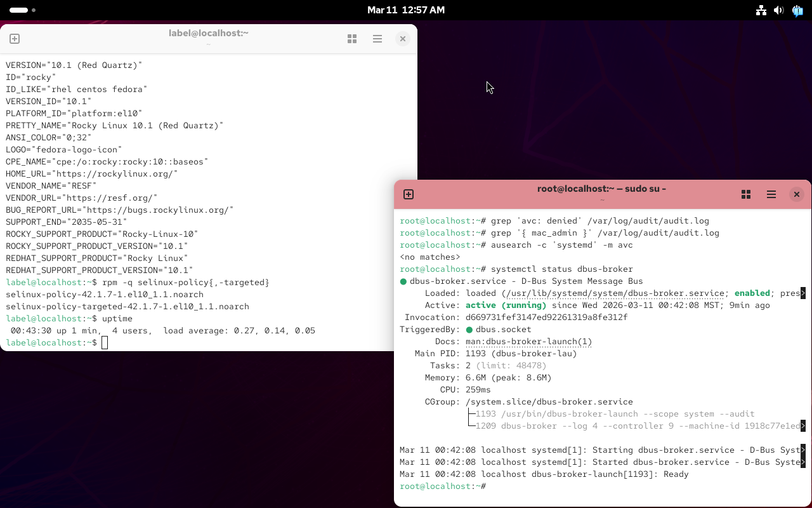Show tab overview in label@localhost terminal window

coord(352,39)
